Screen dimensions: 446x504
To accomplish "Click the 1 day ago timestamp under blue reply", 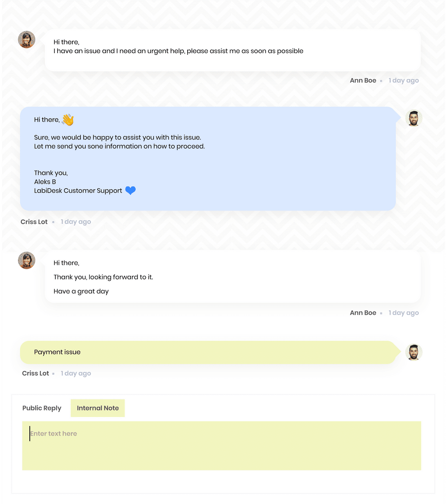I will pos(76,222).
